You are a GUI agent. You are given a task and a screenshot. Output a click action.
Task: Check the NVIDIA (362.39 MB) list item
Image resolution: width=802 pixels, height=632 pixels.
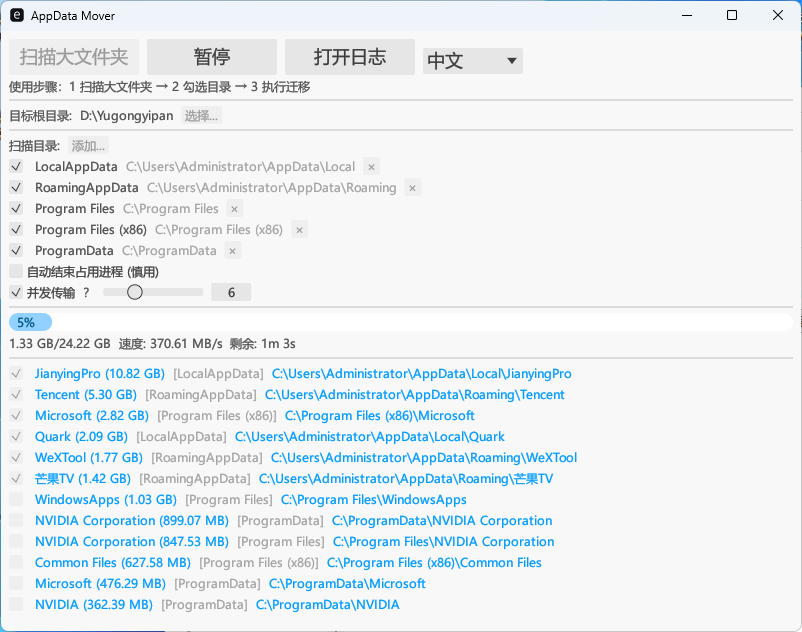(x=15, y=604)
